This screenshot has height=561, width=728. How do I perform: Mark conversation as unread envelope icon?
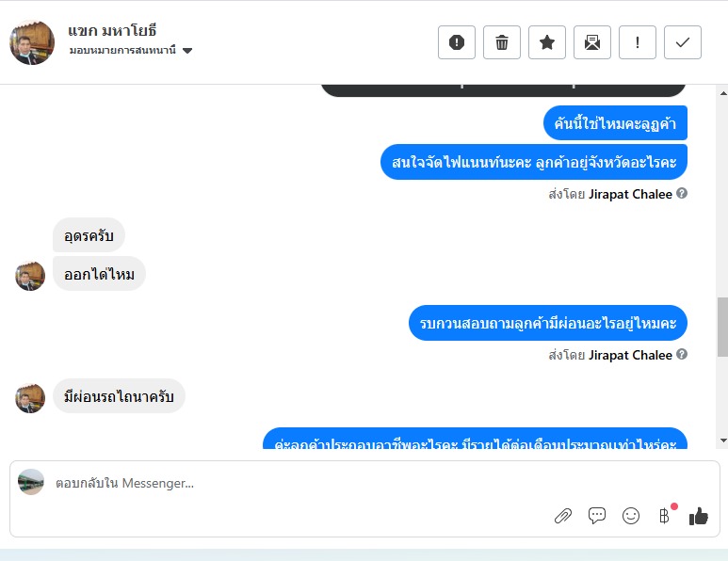point(592,42)
